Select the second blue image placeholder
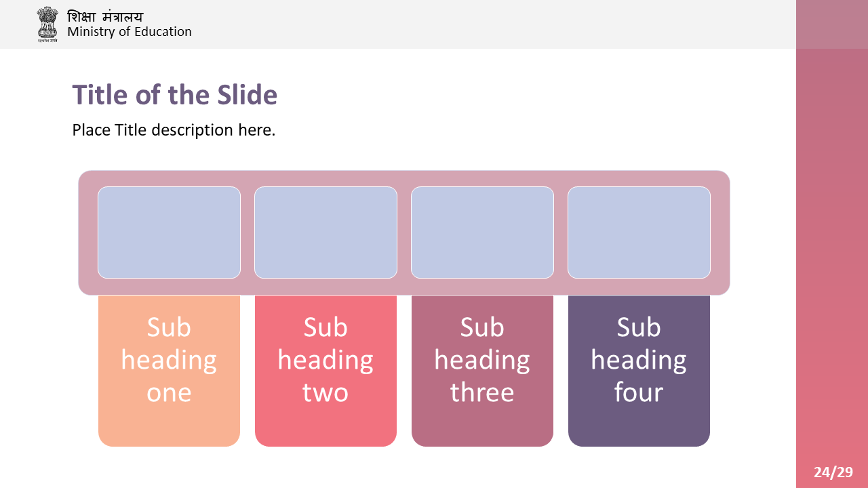 pos(325,232)
